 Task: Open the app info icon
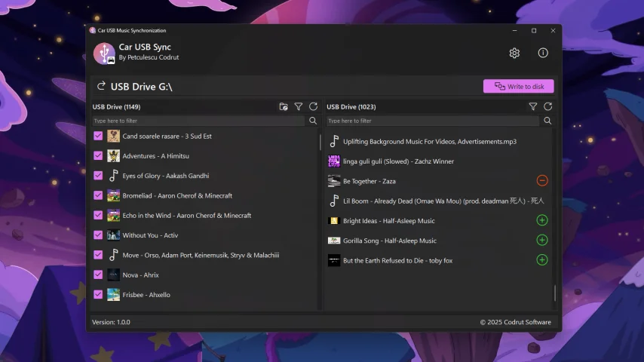tap(543, 53)
